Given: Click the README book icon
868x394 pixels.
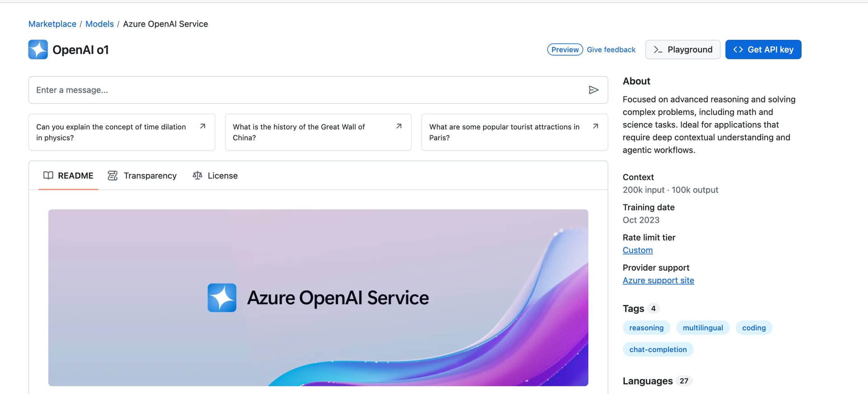Looking at the screenshot, I should point(48,175).
